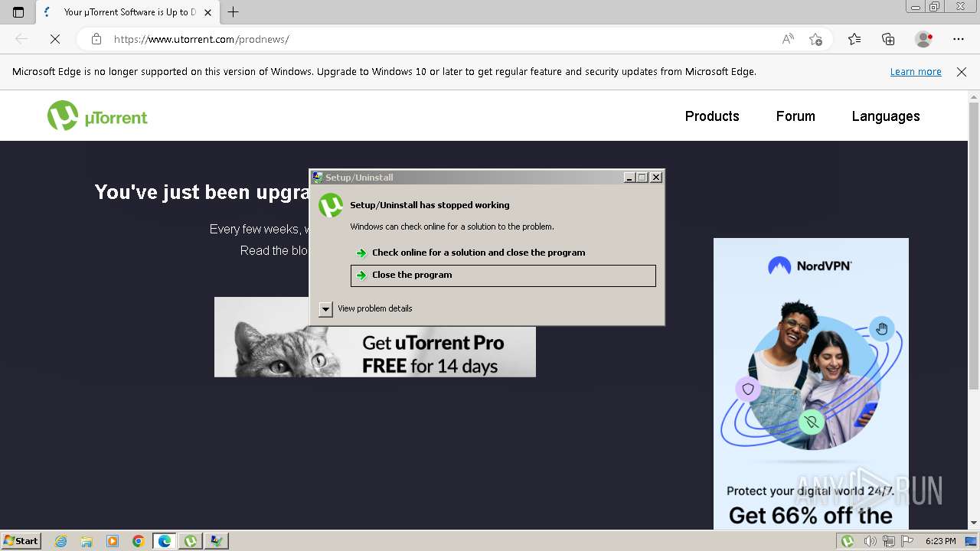Image resolution: width=980 pixels, height=551 pixels.
Task: Open Read aloud icon in address bar
Action: coord(788,39)
